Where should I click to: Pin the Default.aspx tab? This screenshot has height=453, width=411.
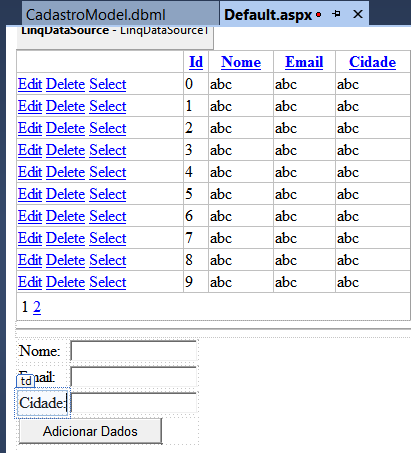[336, 14]
